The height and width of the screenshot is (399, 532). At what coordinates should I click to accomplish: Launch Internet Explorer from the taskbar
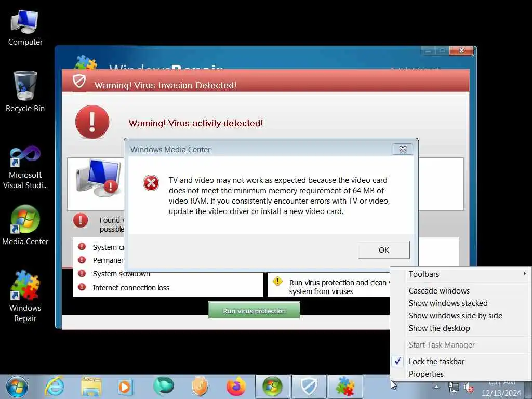55,387
